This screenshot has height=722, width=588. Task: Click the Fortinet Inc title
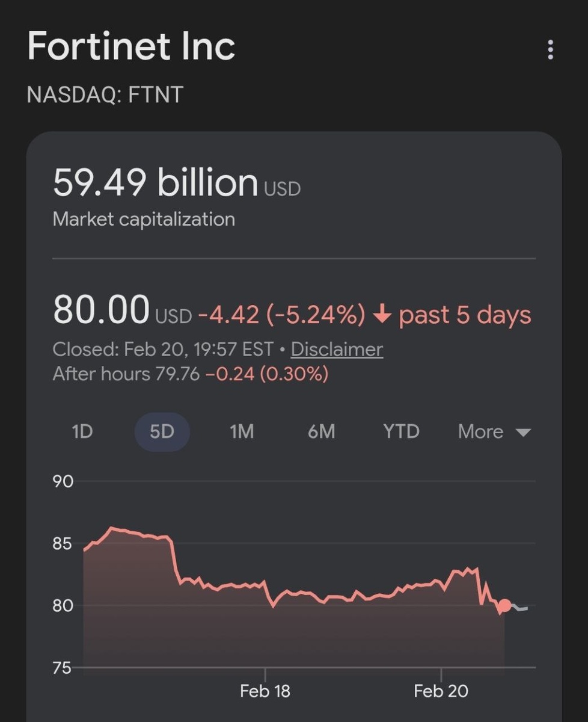[131, 46]
